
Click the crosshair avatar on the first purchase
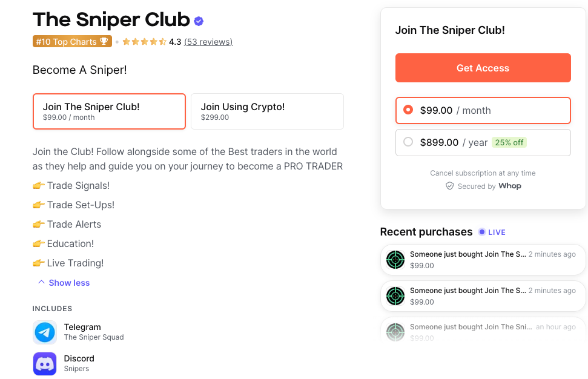(x=395, y=260)
